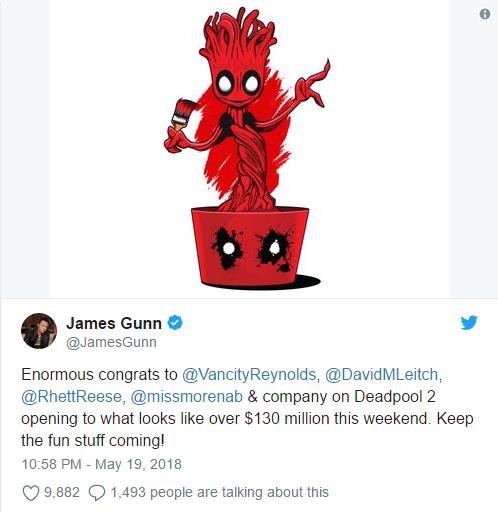Open the @VancityReynolds mention
498x512 pixels.
pos(249,375)
